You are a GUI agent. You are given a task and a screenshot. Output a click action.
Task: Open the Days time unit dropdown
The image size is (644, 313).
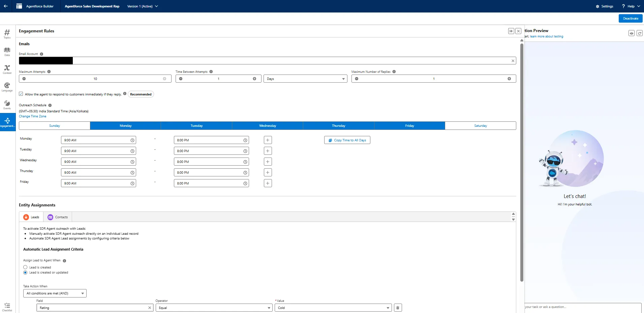click(x=305, y=79)
